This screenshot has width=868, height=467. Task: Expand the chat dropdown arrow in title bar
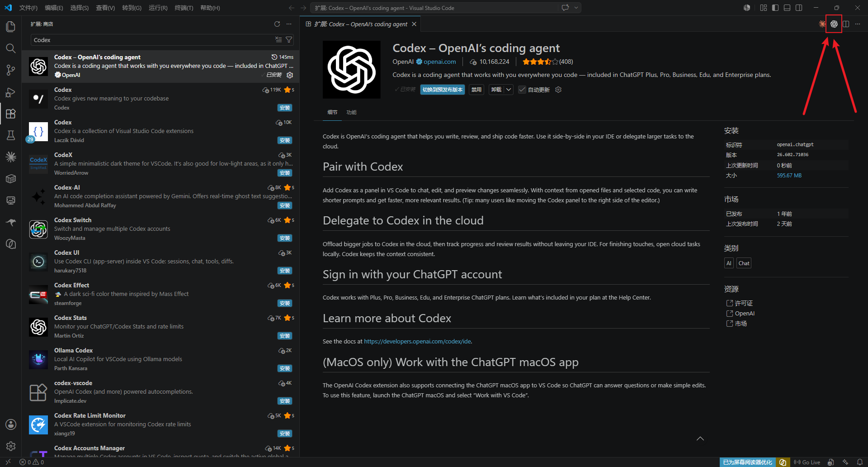click(x=576, y=8)
